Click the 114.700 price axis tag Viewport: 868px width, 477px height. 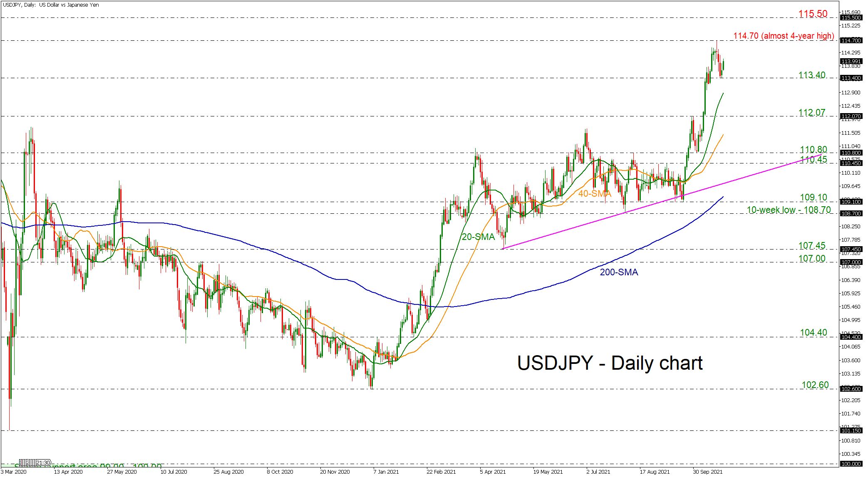click(851, 40)
